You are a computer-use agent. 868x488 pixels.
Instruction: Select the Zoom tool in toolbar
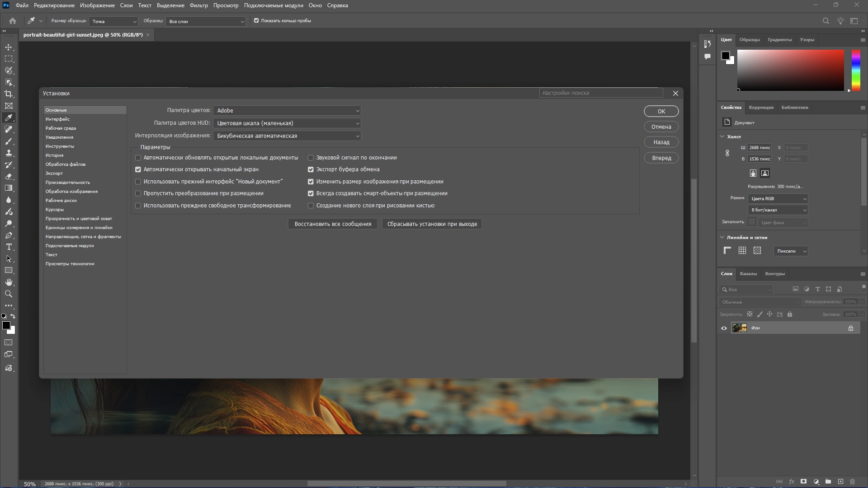[9, 294]
